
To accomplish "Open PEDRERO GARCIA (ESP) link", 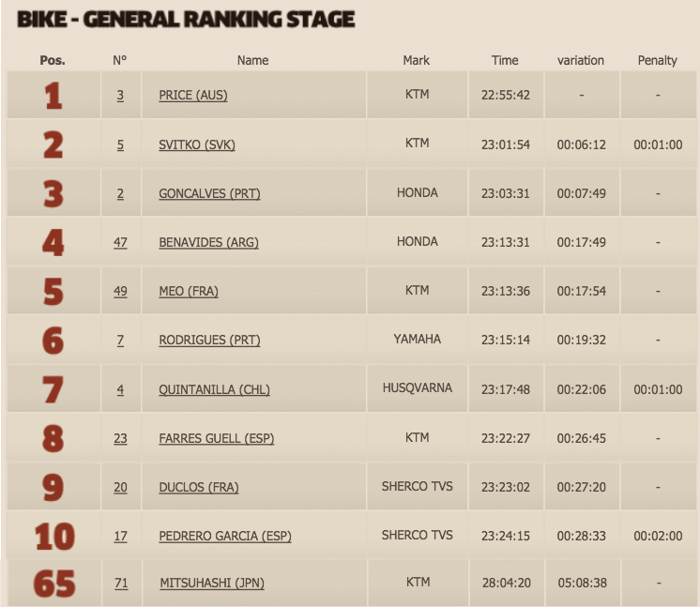I will [225, 536].
